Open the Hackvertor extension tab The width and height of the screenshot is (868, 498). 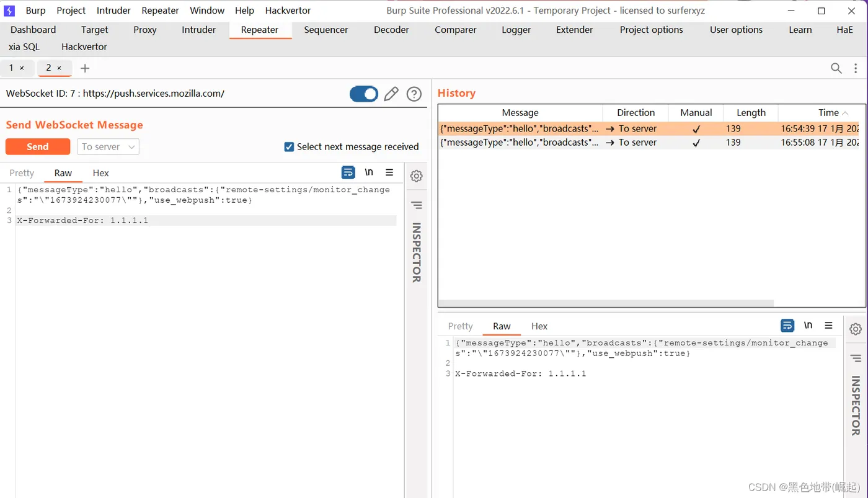pyautogui.click(x=84, y=47)
